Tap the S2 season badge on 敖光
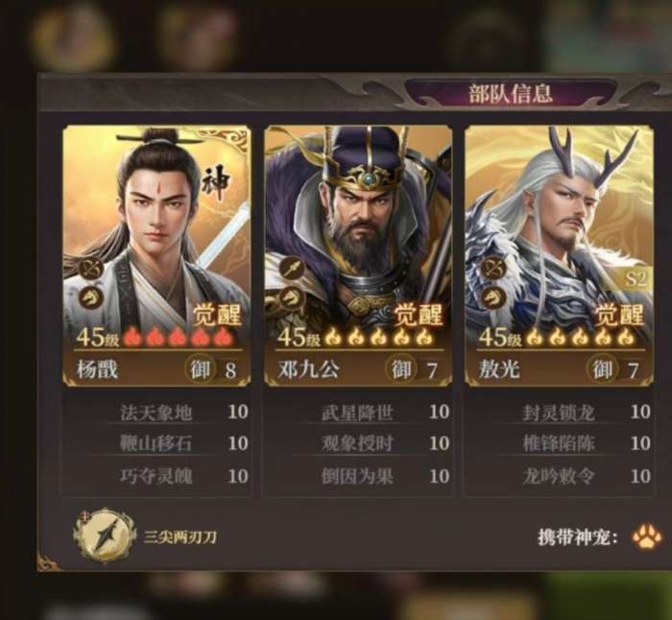Image resolution: width=672 pixels, height=620 pixels. (x=636, y=279)
